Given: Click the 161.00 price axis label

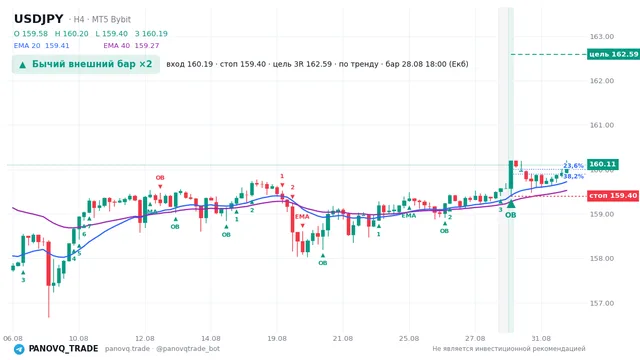Looking at the screenshot, I should click(x=602, y=125).
